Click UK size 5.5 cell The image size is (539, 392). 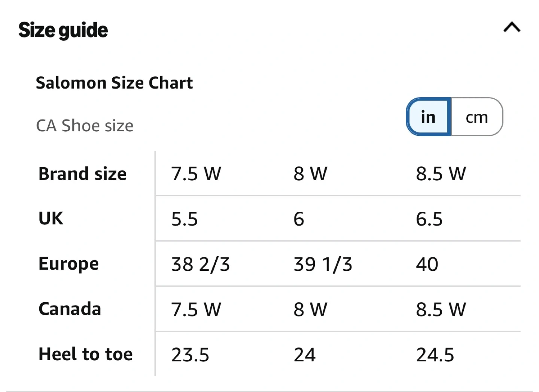pyautogui.click(x=184, y=219)
